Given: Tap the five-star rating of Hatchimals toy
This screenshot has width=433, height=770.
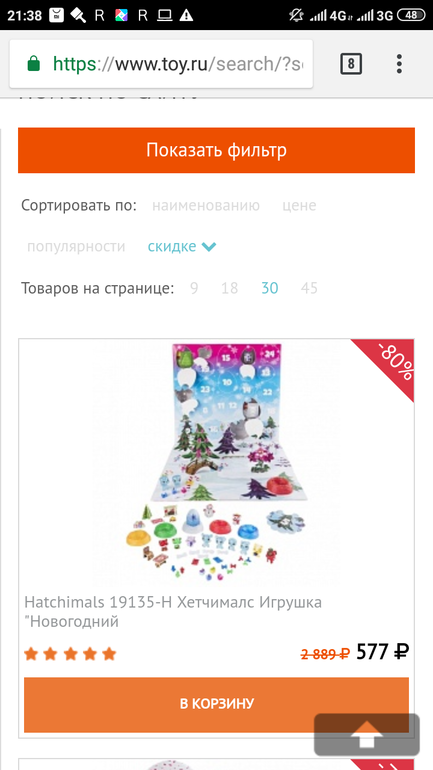Looking at the screenshot, I should [70, 654].
